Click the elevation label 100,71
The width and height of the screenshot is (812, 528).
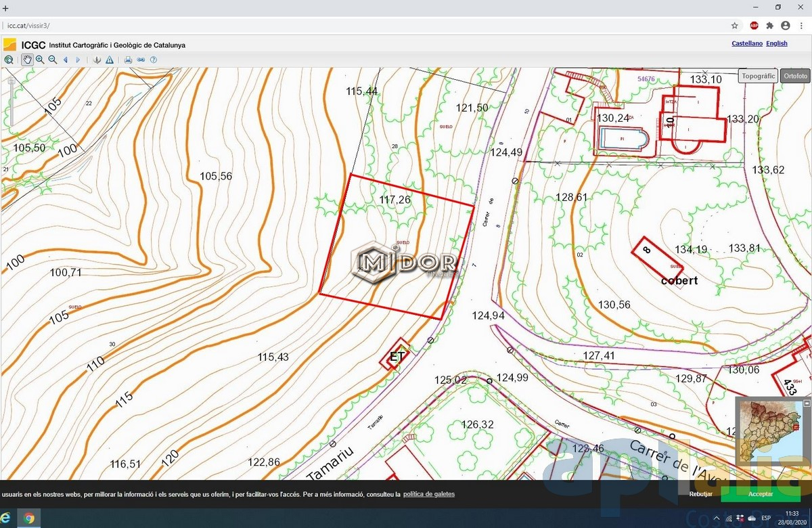[66, 272]
